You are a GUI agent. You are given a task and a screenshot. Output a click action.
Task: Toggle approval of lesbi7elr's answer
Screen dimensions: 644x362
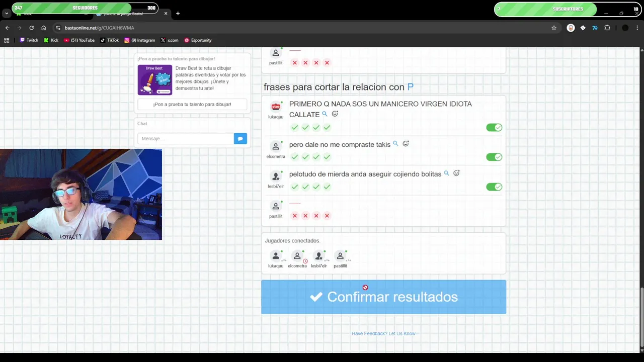[494, 187]
